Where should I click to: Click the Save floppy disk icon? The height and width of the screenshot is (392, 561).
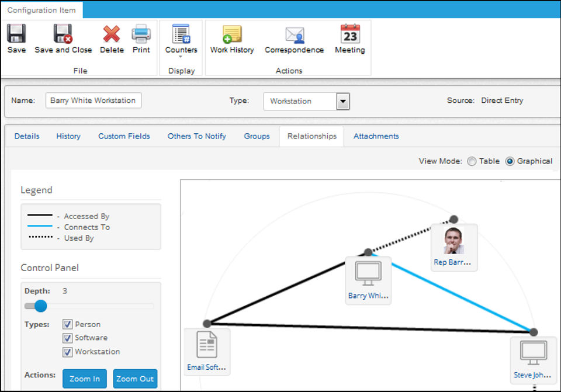[16, 34]
